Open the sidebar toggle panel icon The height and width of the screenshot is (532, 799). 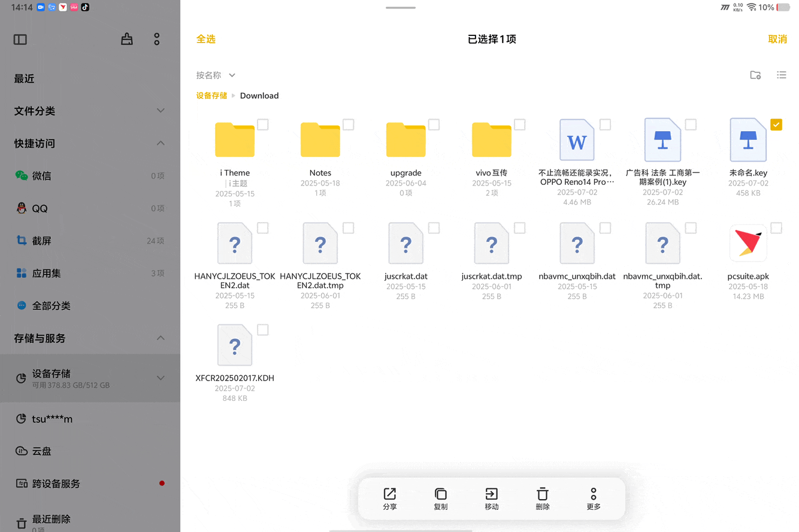point(20,39)
